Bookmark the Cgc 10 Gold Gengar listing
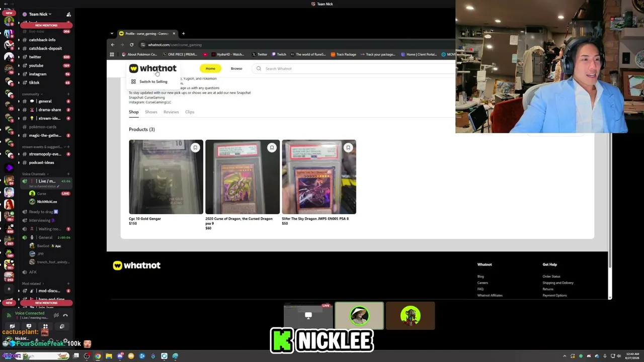The image size is (644, 362). [195, 148]
